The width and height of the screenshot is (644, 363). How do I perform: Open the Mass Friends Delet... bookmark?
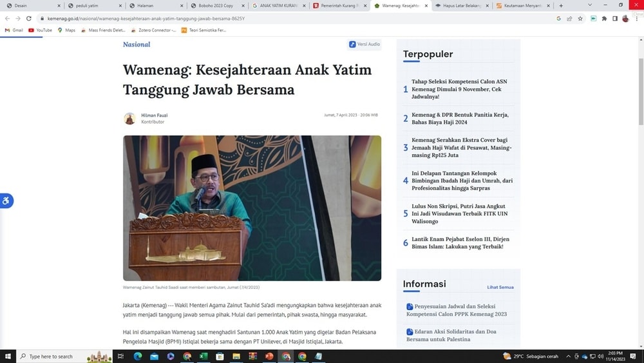(x=103, y=30)
